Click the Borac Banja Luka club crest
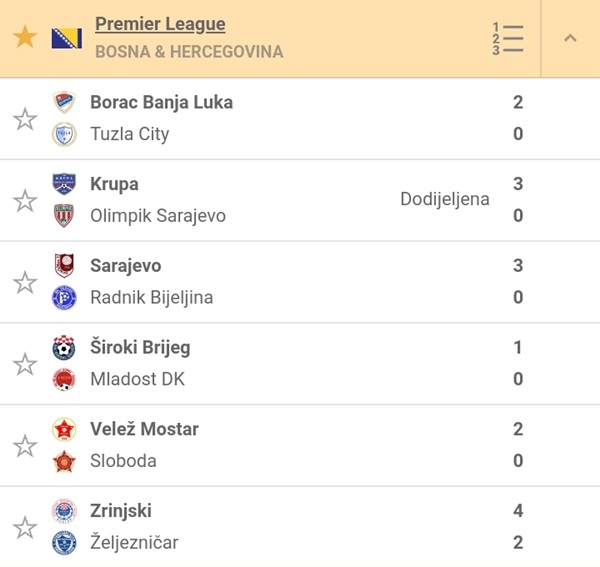This screenshot has width=600, height=567. click(64, 102)
